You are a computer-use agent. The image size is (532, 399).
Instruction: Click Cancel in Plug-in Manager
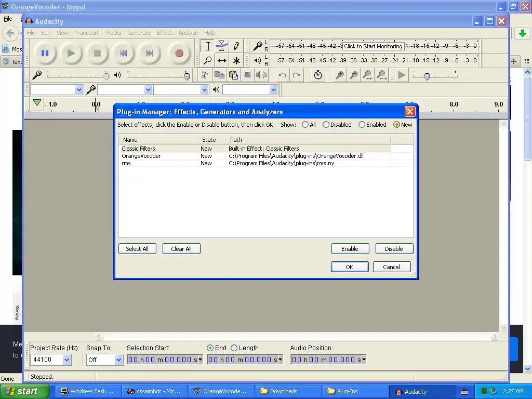pos(392,267)
